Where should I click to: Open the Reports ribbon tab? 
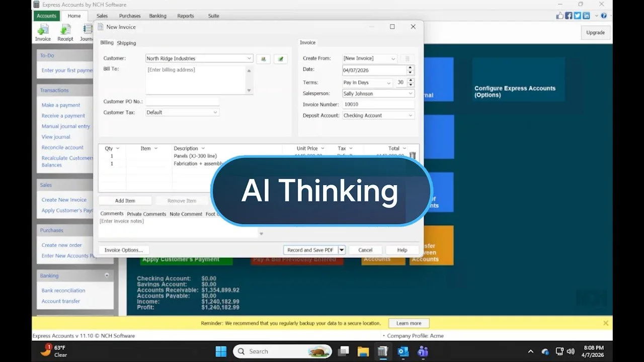click(x=186, y=16)
